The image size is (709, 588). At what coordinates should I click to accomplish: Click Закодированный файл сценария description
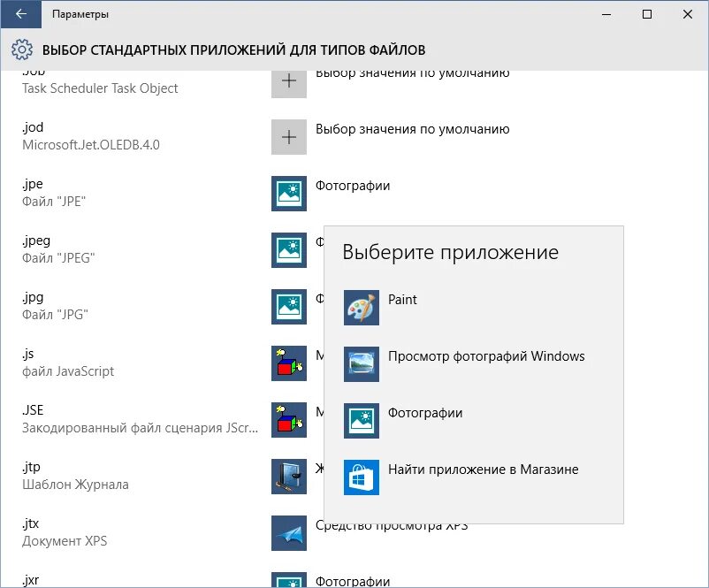(141, 428)
